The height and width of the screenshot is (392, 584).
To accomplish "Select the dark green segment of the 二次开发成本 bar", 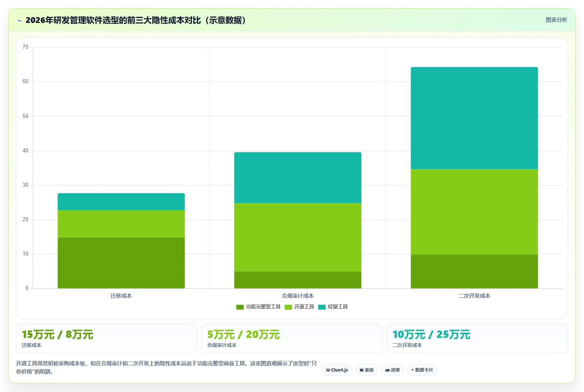I will point(474,271).
